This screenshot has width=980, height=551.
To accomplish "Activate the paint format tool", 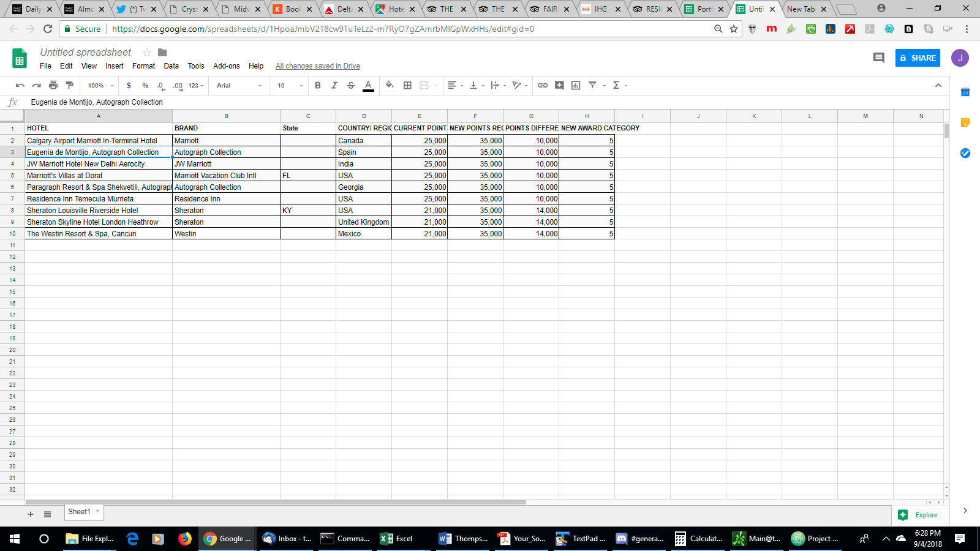I will click(69, 85).
